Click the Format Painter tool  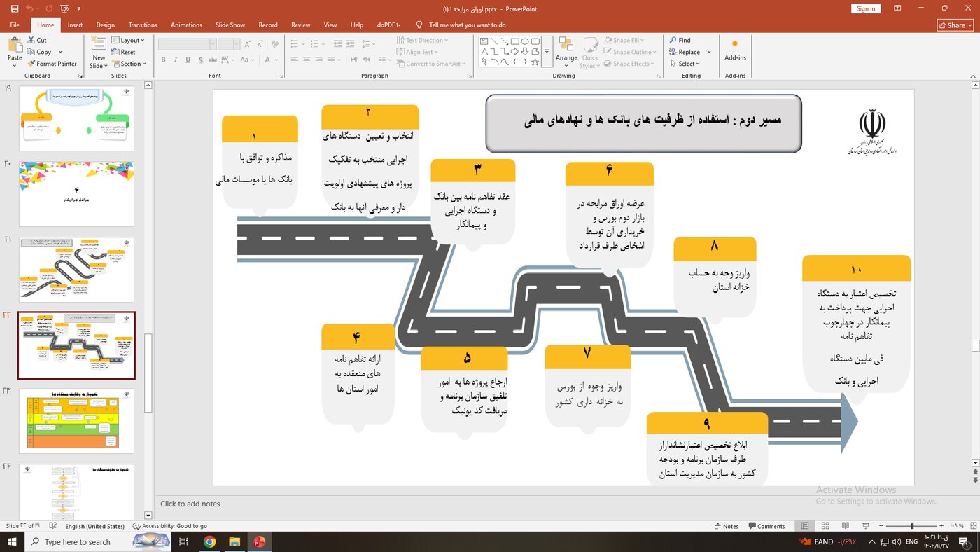(x=52, y=64)
